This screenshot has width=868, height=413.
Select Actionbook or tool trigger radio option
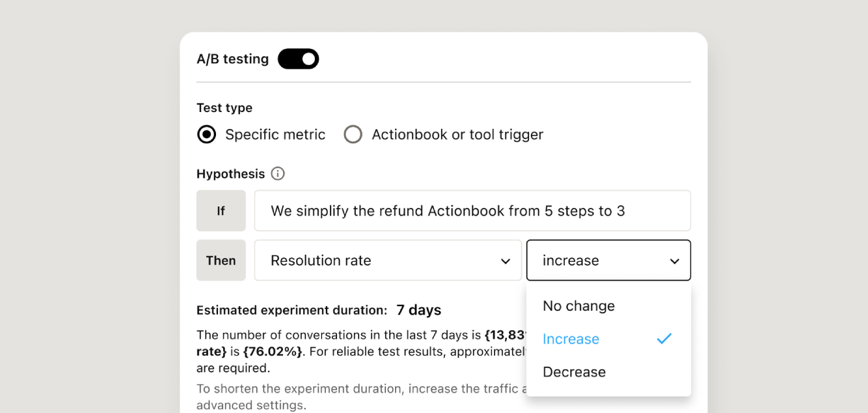353,134
